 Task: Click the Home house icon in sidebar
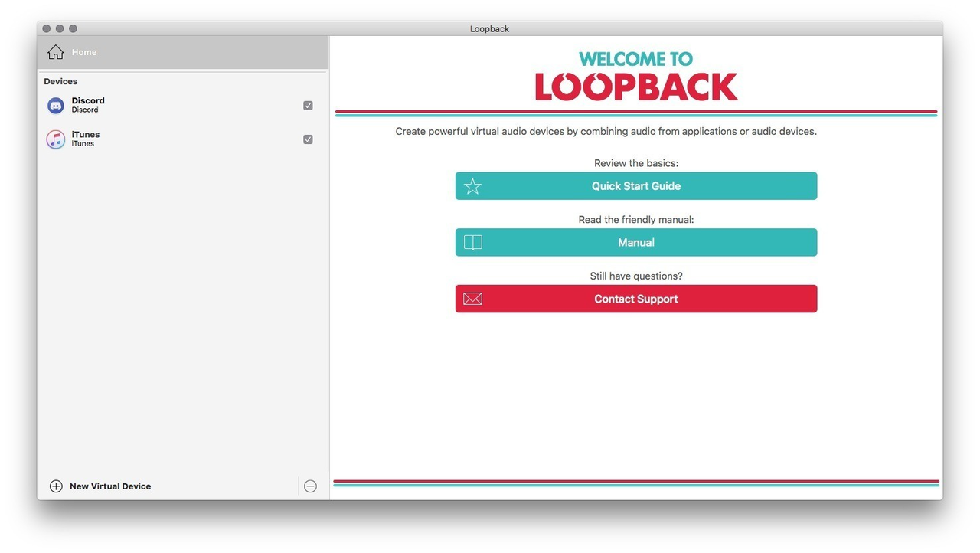pyautogui.click(x=56, y=52)
